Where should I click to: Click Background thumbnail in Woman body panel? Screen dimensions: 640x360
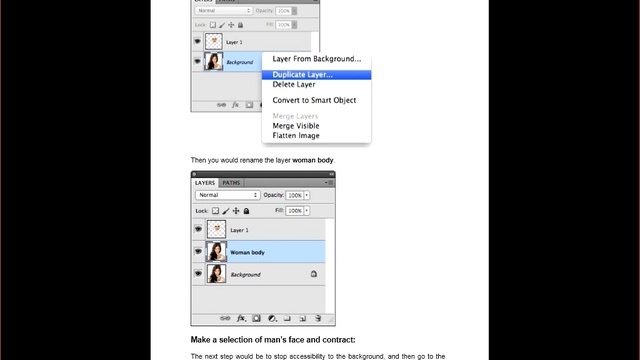216,273
